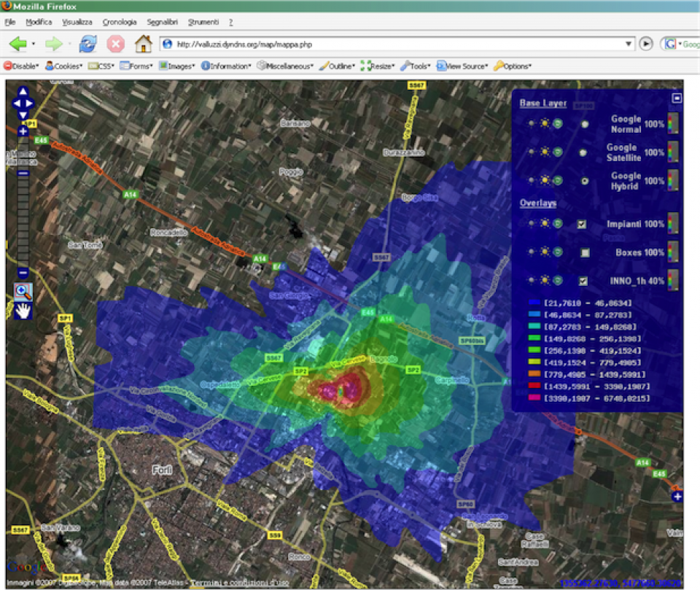Click the refresh icon for the INNO_1h overlay
Image resolution: width=700 pixels, height=590 pixels.
click(556, 279)
